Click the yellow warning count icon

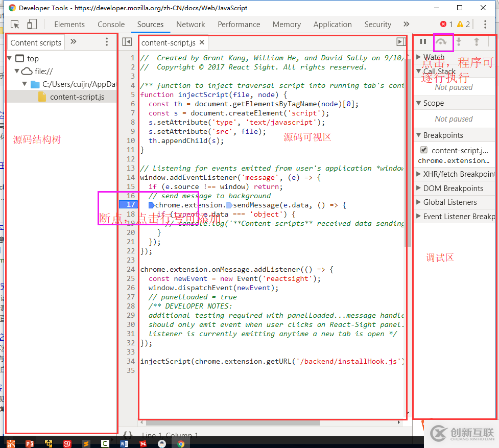pos(460,24)
